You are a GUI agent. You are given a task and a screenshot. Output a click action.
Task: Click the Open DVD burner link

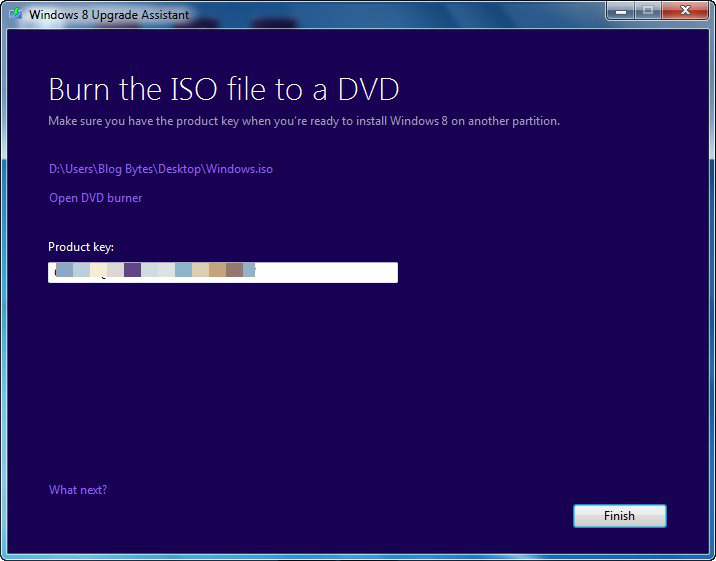click(95, 198)
